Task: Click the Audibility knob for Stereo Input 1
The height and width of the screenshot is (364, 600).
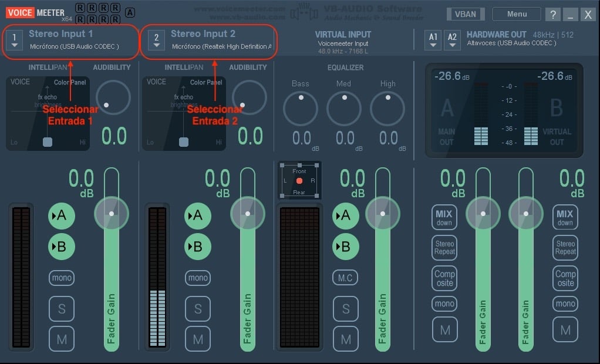Action: tap(113, 97)
